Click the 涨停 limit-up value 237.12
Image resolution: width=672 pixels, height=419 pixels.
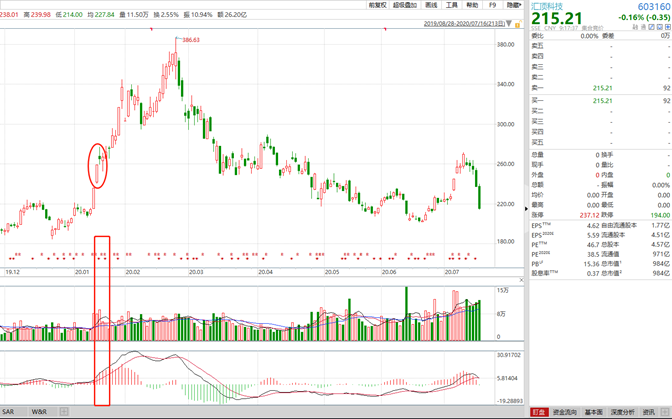pos(590,215)
